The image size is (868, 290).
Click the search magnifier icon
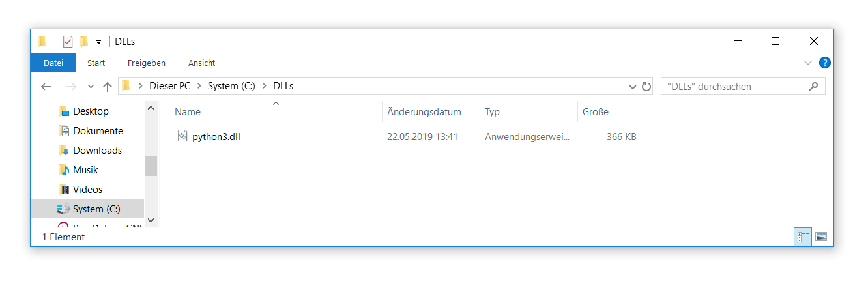[813, 86]
